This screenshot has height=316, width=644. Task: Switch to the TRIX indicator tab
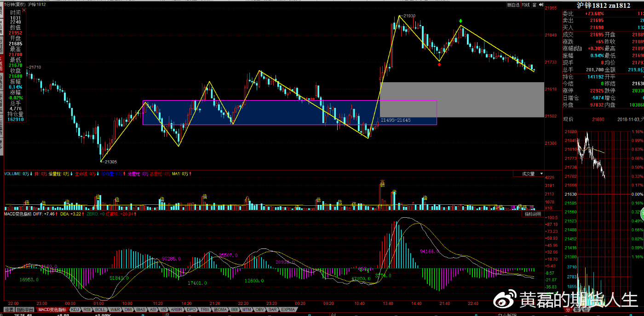[205, 310]
